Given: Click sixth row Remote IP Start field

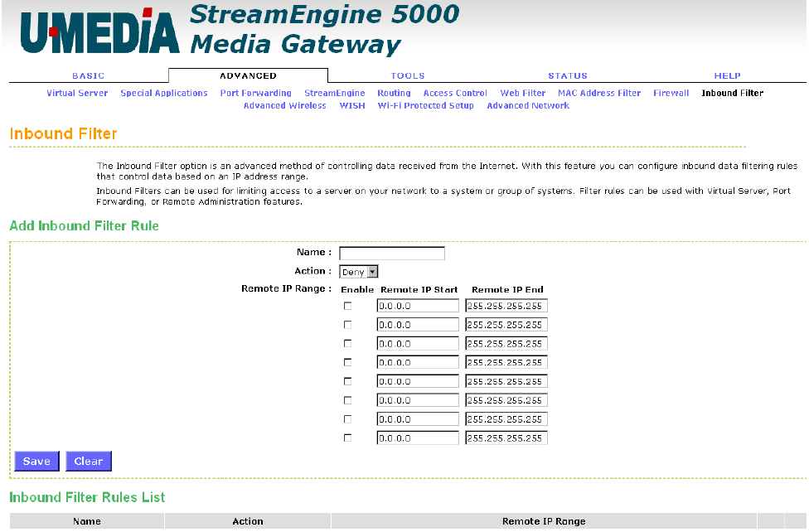Looking at the screenshot, I should tap(418, 400).
